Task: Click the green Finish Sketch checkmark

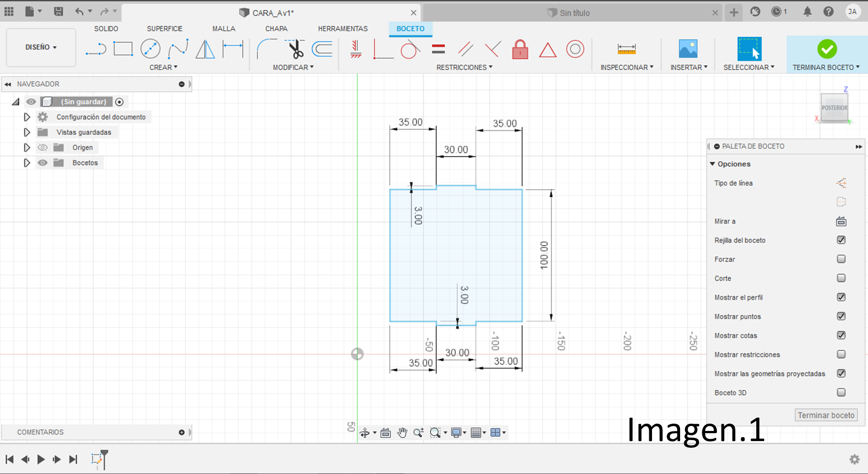Action: click(x=827, y=49)
